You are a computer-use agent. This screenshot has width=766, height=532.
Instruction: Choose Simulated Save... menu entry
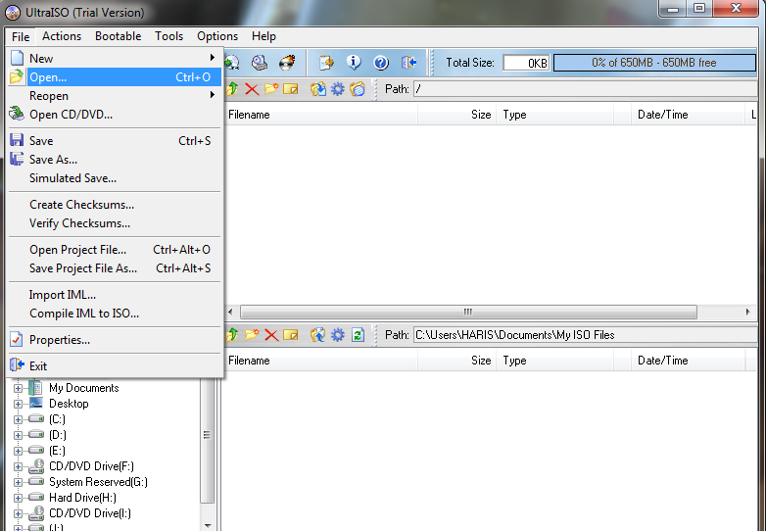pos(115,177)
